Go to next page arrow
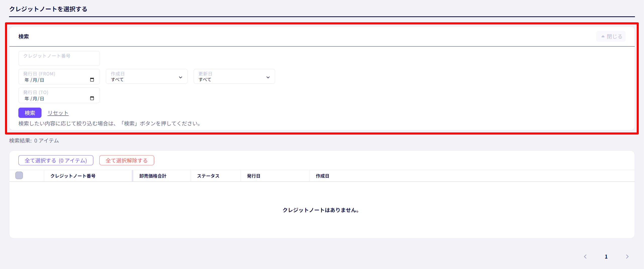This screenshot has height=269, width=644. click(627, 256)
